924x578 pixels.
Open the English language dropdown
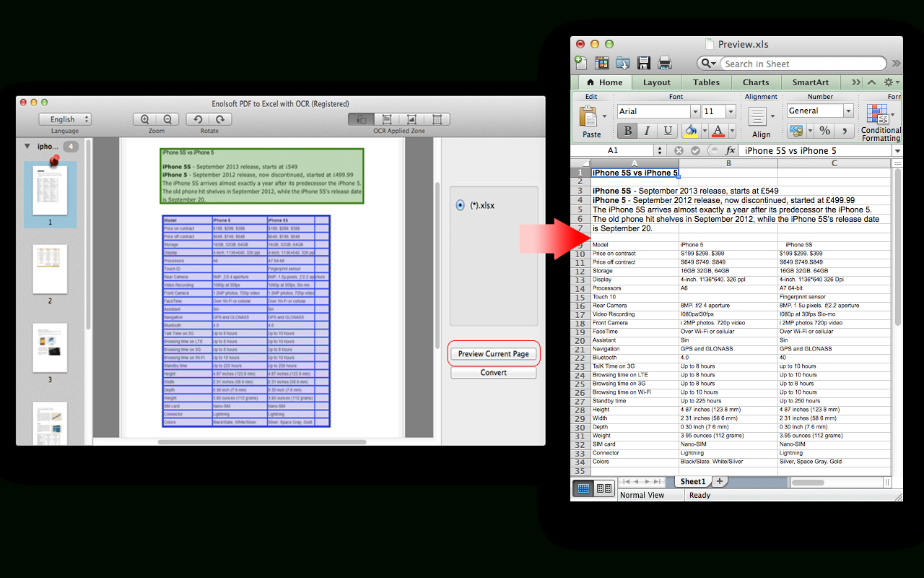point(65,118)
